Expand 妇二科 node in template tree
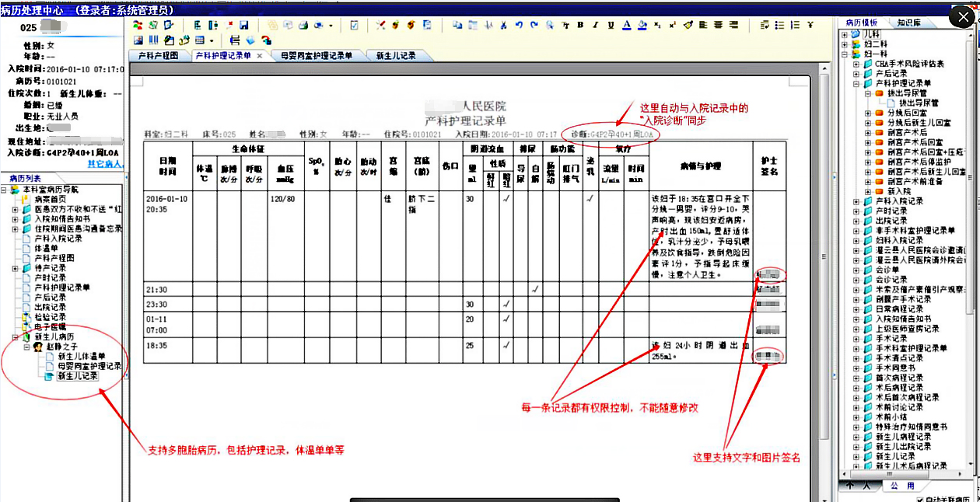The width and height of the screenshot is (980, 502). point(845,44)
